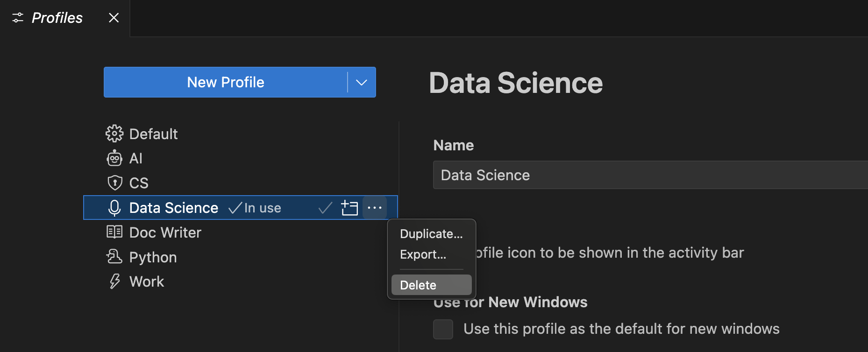
Task: Click the Name input field
Action: pos(649,175)
